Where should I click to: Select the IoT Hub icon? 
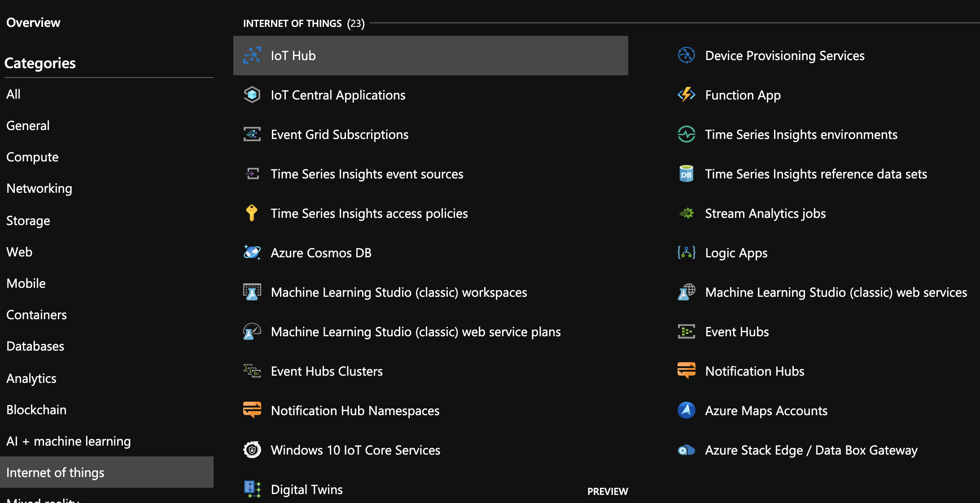(x=252, y=55)
